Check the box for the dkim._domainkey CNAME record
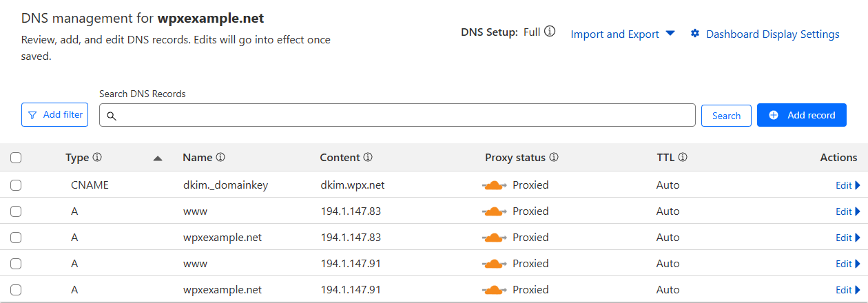 (x=16, y=185)
